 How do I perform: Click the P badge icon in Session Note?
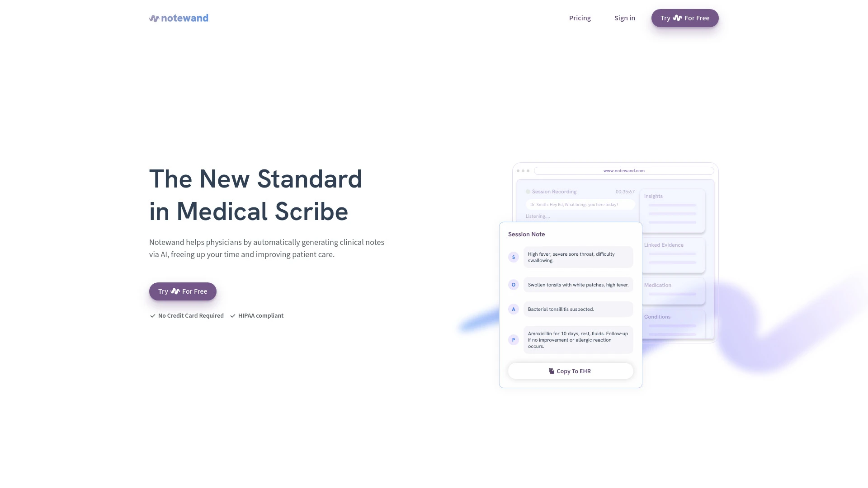click(513, 340)
